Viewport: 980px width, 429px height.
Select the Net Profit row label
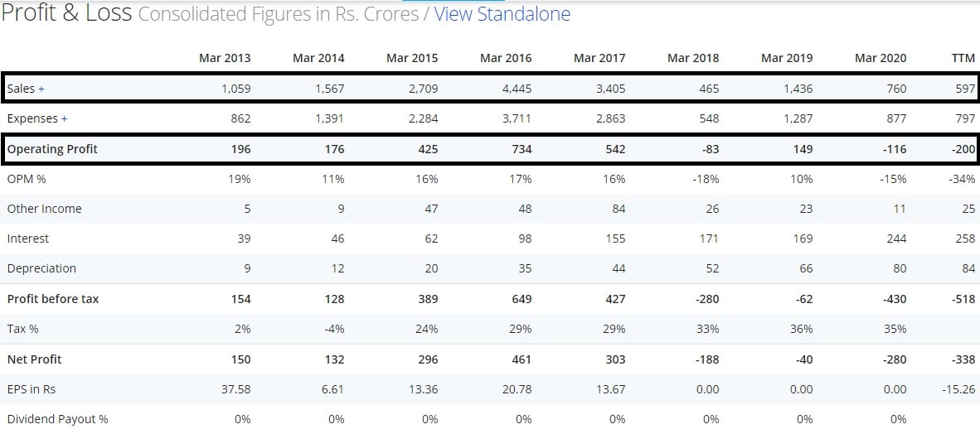[x=35, y=359]
